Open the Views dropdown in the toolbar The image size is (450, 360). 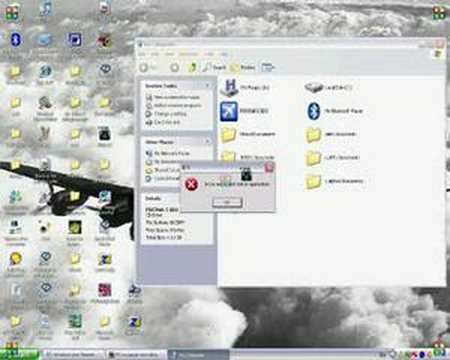[x=268, y=68]
